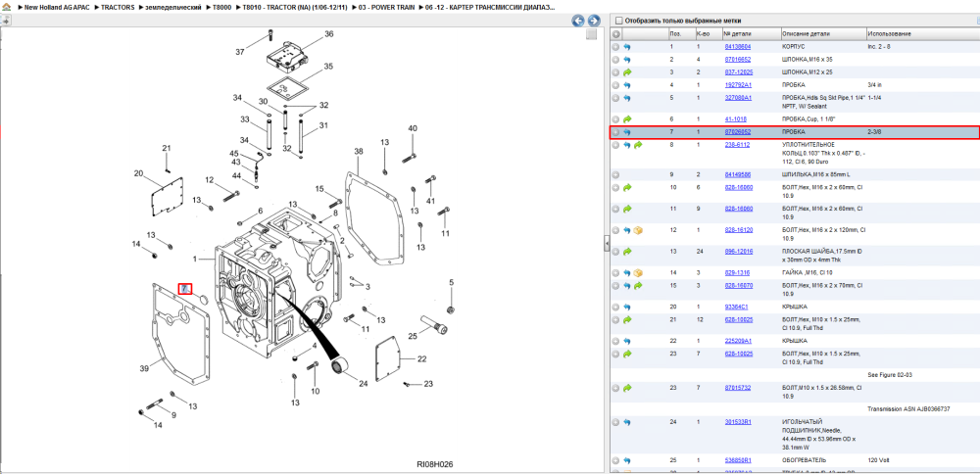Go to next figure with right arrow
Image resolution: width=980 pixels, height=474 pixels.
pos(594,21)
